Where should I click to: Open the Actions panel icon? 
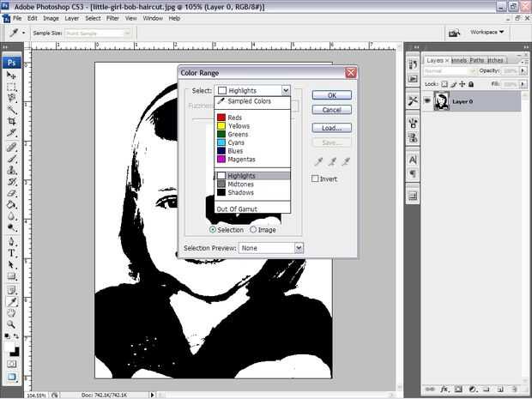(413, 79)
